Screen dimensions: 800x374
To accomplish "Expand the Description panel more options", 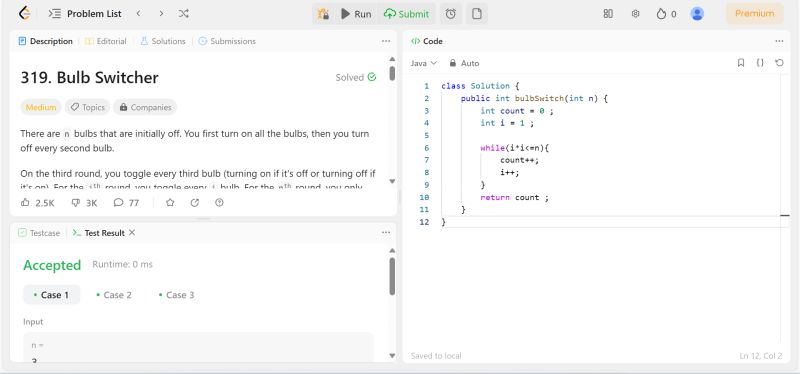I will tap(386, 41).
